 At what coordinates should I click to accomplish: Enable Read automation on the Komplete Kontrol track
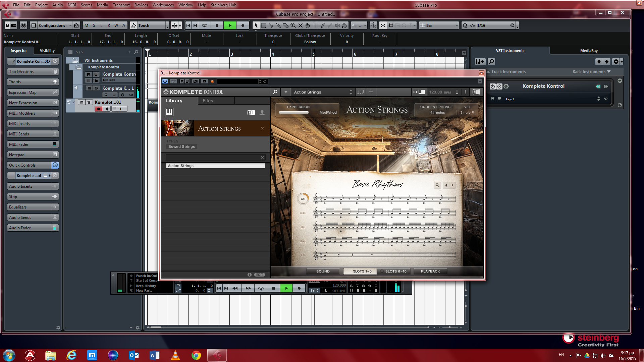[88, 74]
